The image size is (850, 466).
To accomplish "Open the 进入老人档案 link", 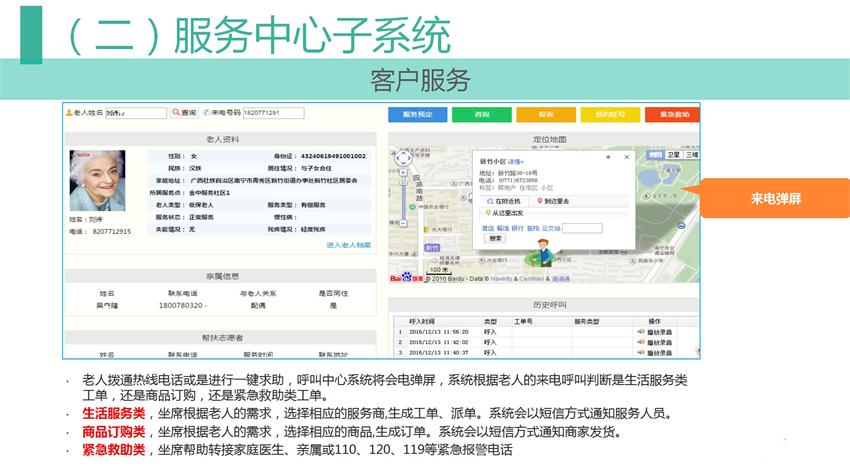I will (348, 245).
